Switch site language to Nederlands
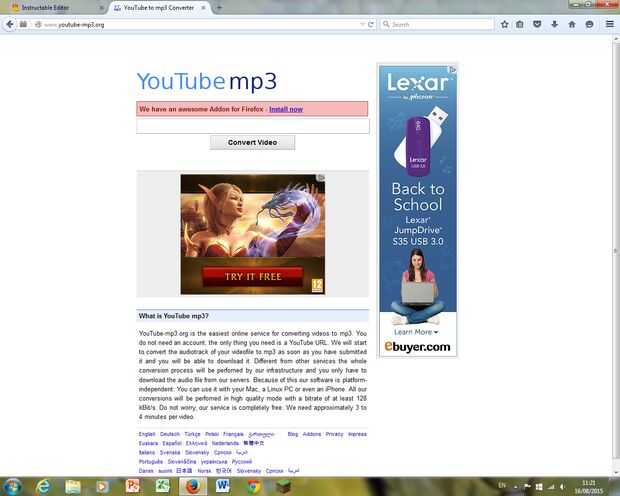Screen dimensions: 620x496 [x=225, y=443]
